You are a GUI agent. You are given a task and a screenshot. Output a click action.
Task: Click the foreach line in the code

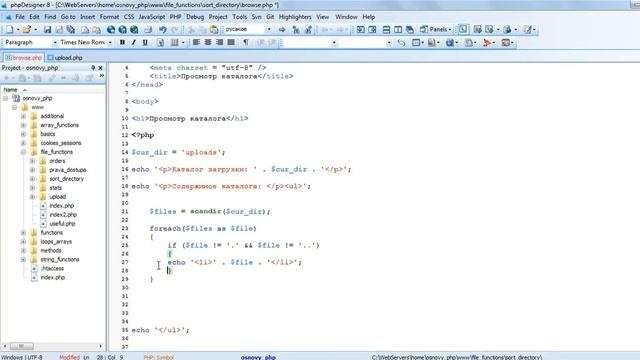click(x=203, y=229)
